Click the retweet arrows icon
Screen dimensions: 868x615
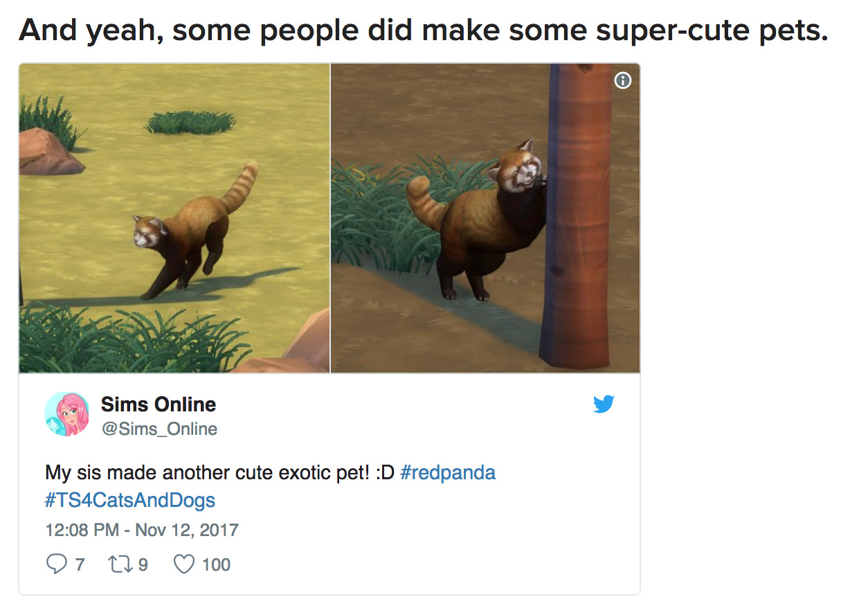click(x=120, y=564)
